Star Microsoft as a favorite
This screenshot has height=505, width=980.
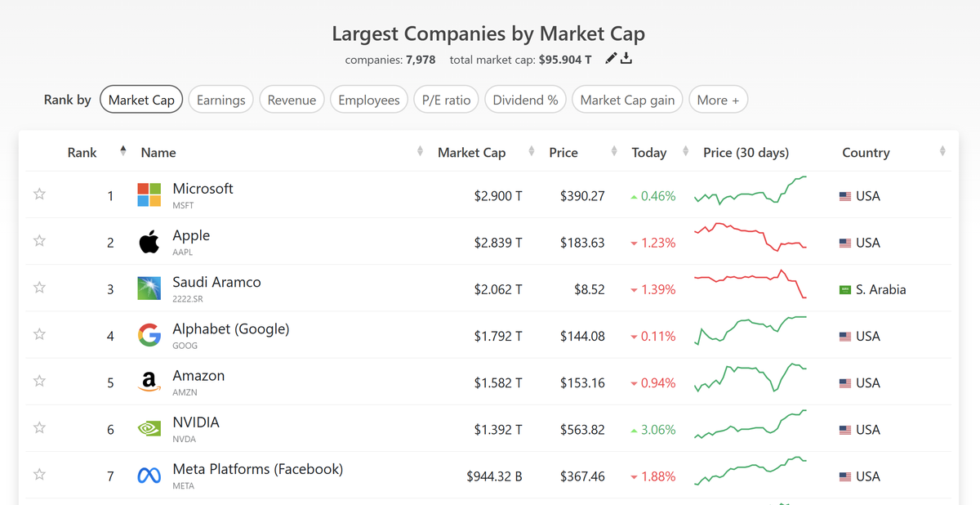pyautogui.click(x=38, y=194)
